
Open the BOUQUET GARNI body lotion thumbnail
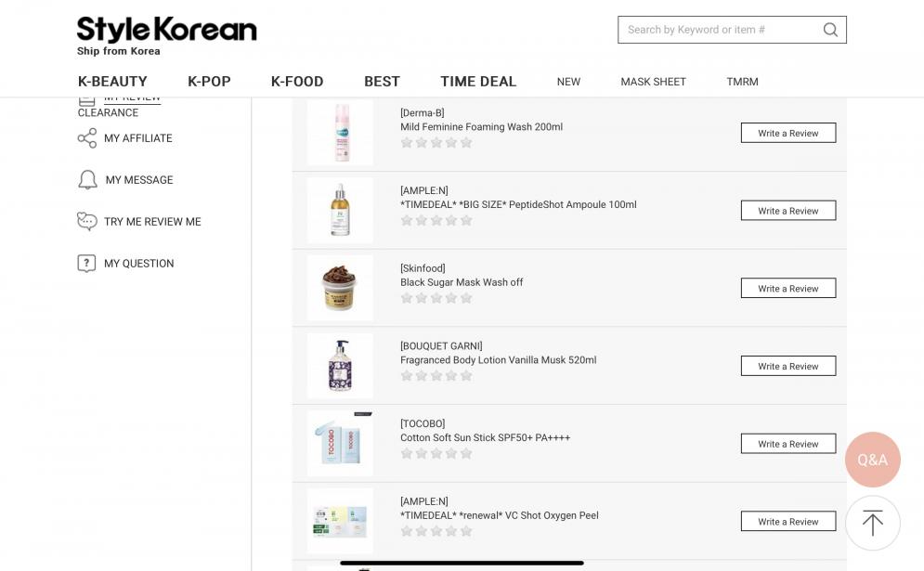click(x=340, y=366)
